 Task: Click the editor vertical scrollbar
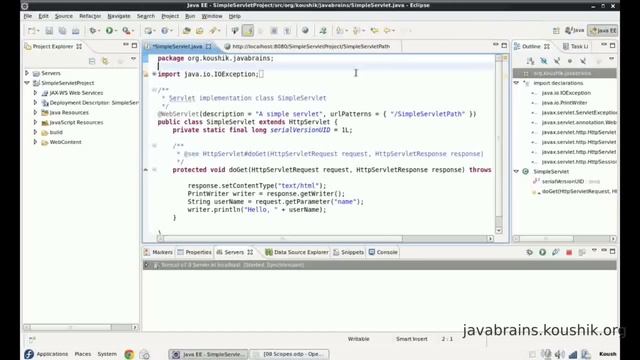click(x=499, y=143)
